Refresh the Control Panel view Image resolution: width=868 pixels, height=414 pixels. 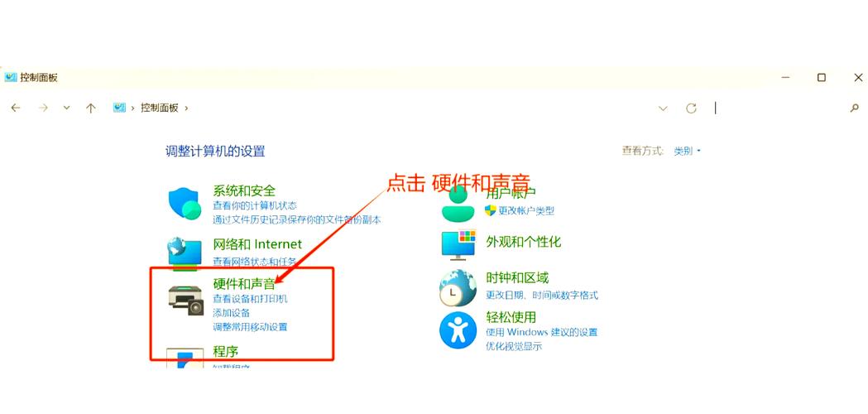click(x=691, y=108)
